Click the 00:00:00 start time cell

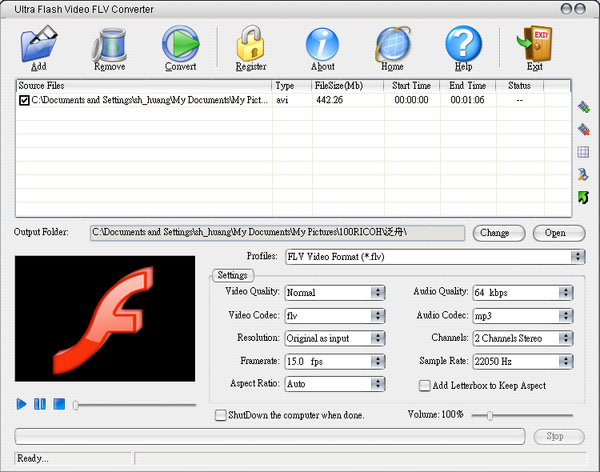pos(411,100)
